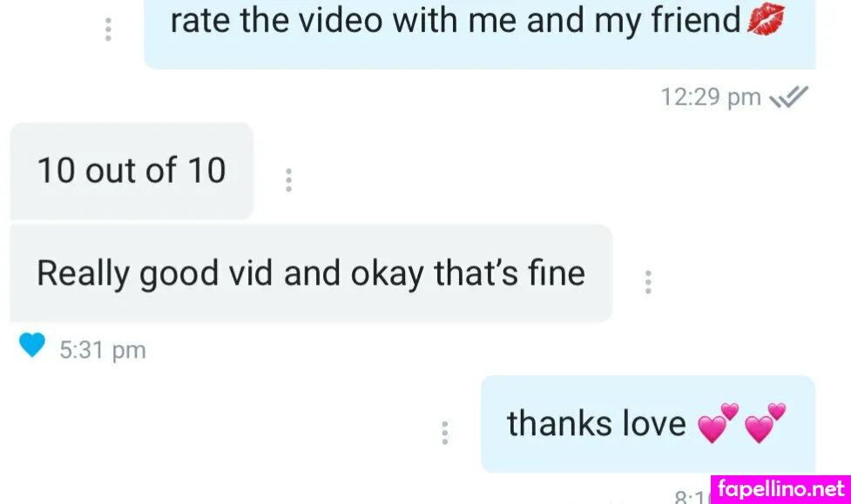This screenshot has height=504, width=851.
Task: Click 'thanks love' text
Action: coord(597,424)
